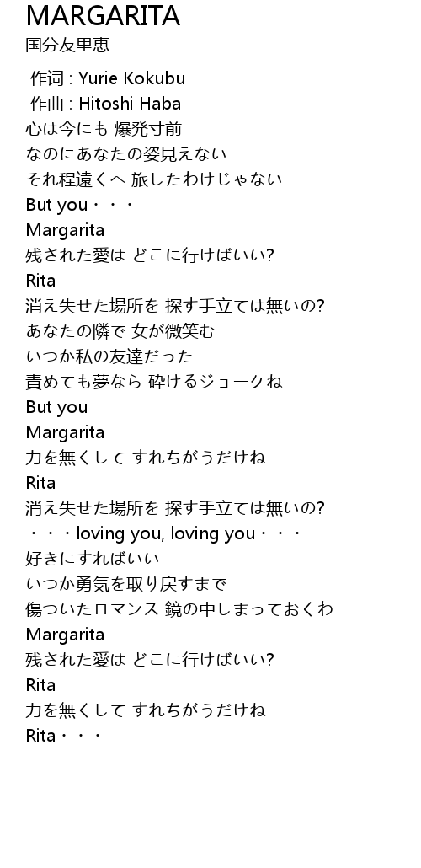Viewport: 421px width, 868px height.
Task: Click the first 'But you・・・' line
Action: pyautogui.click(x=80, y=205)
